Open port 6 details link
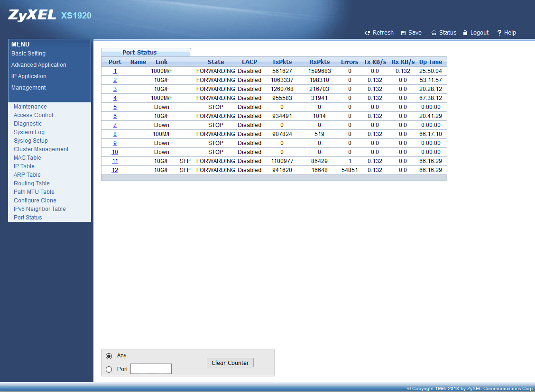This screenshot has height=392, width=535. click(x=115, y=116)
